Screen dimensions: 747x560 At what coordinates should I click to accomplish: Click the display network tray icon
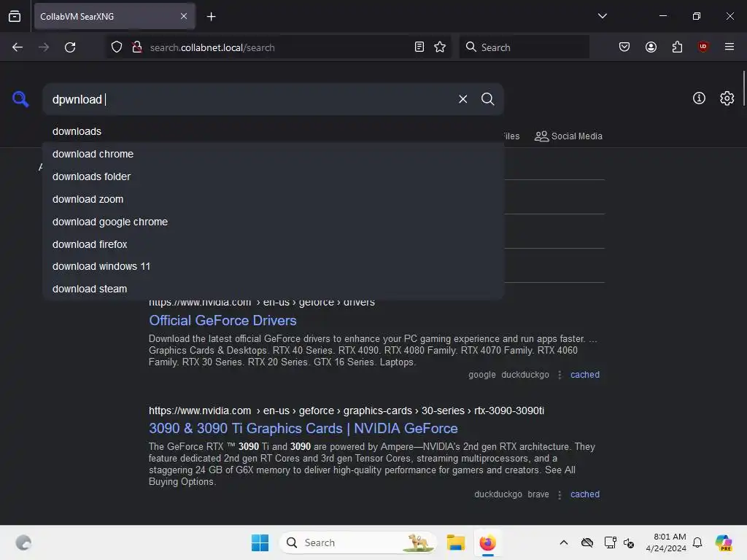pos(610,542)
